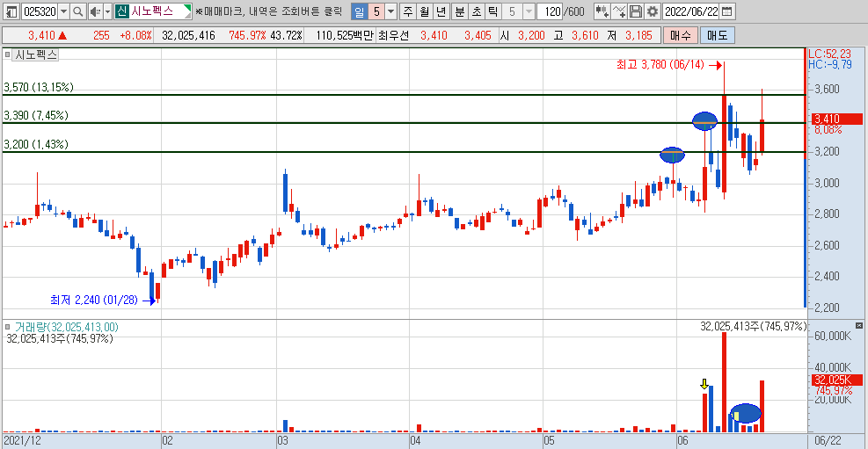Click the speaker sound icon

point(95,11)
